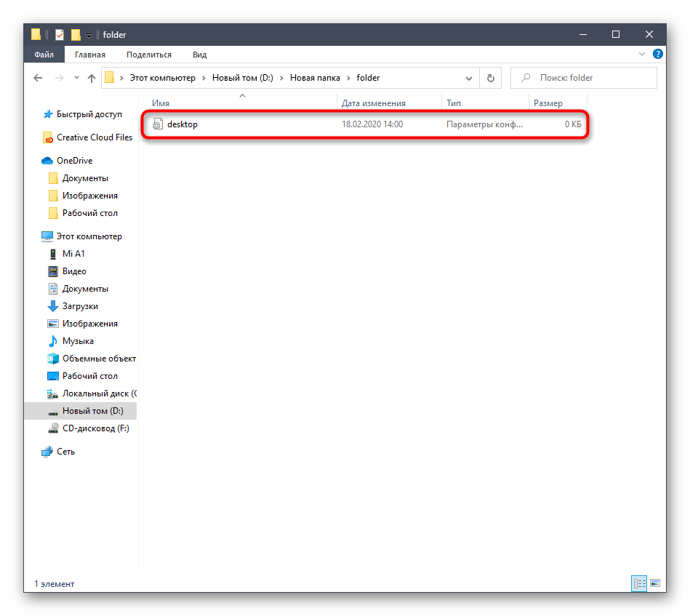Image resolution: width=690 pixels, height=616 pixels.
Task: Click Properties icon in quick access toolbar
Action: pos(60,34)
